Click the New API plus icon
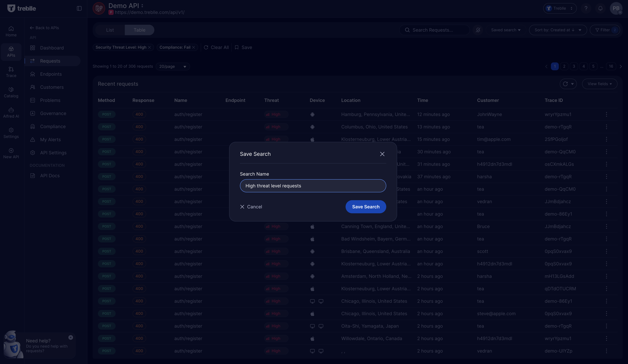 (x=11, y=151)
